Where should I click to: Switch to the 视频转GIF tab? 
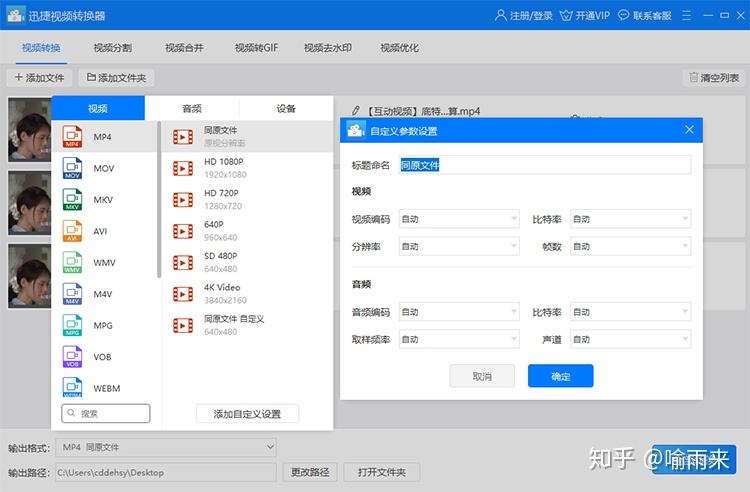point(256,48)
